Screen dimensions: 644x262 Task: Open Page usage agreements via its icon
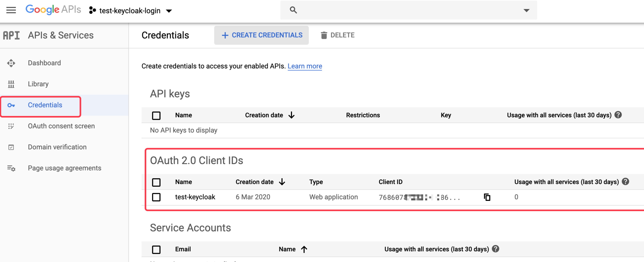tap(11, 168)
